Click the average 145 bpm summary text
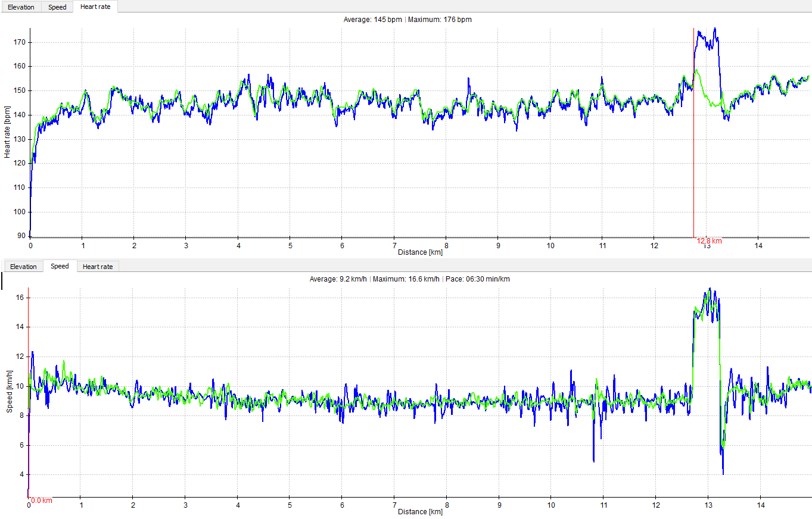 coord(373,20)
